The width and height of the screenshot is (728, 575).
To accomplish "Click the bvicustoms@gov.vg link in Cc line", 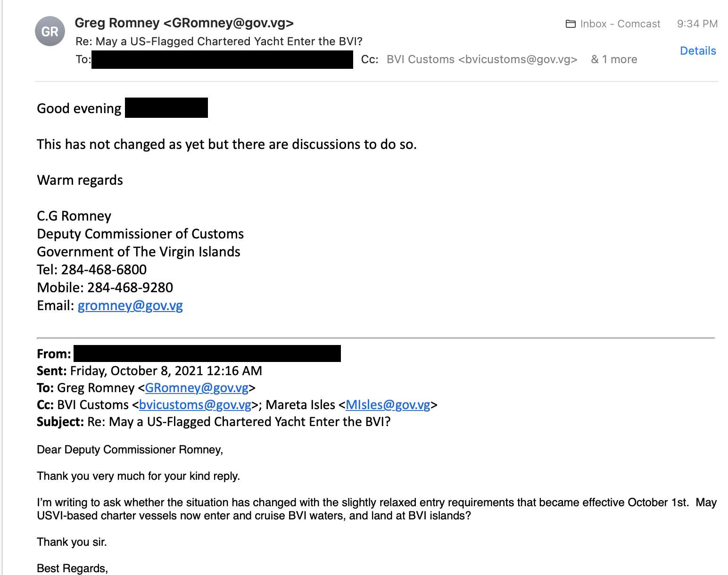I will coord(195,405).
